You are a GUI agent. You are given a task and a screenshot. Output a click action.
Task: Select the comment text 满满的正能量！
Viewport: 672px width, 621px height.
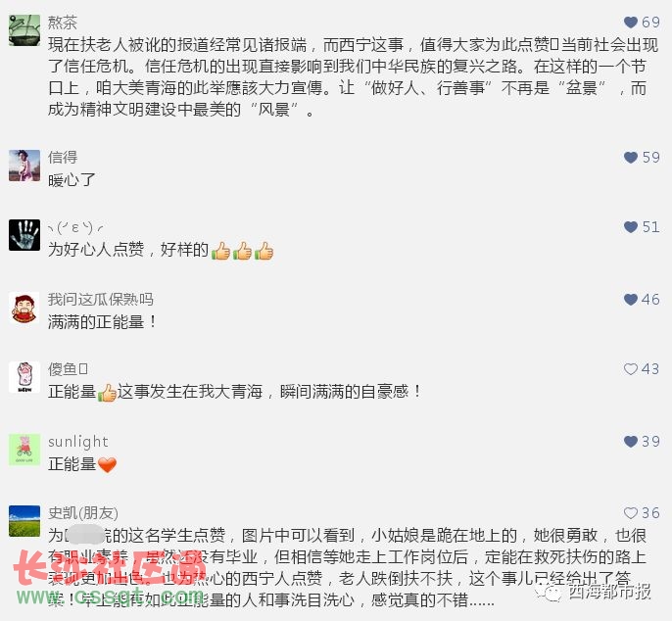103,322
